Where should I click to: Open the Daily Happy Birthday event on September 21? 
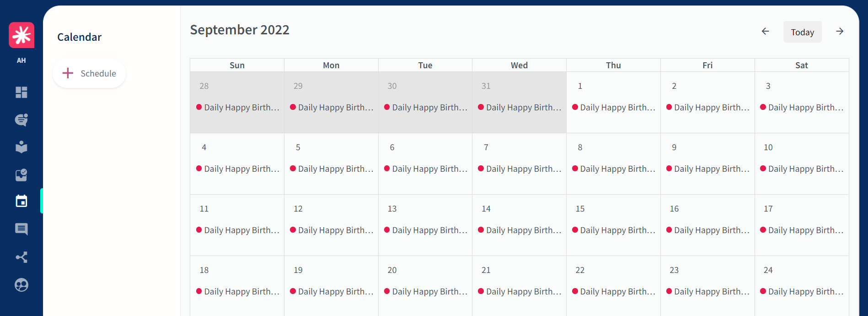(x=520, y=291)
